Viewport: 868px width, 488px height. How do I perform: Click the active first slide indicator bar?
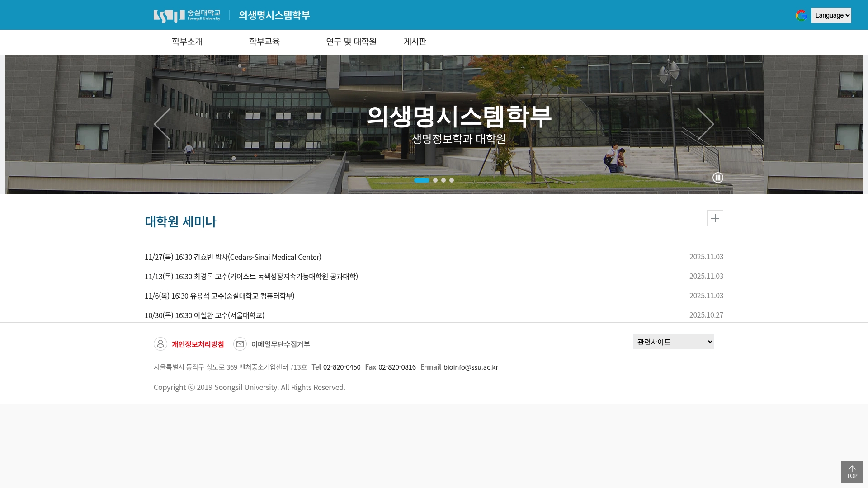click(x=422, y=180)
